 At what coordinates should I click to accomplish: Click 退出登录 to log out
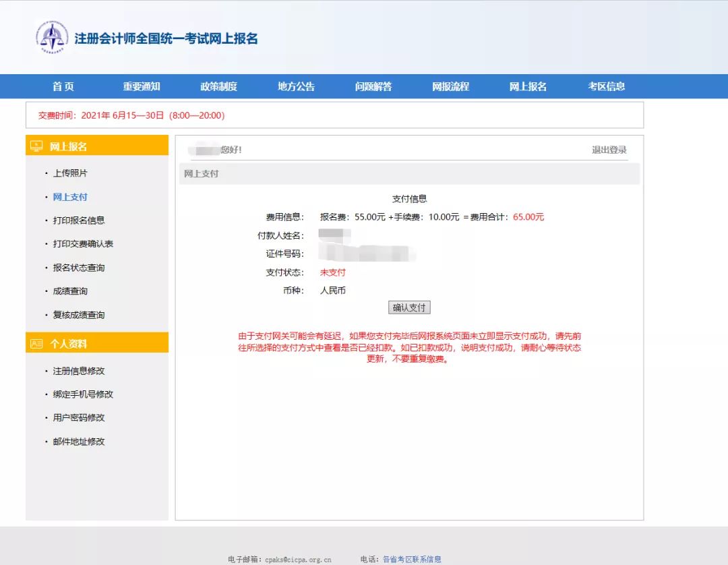point(608,151)
